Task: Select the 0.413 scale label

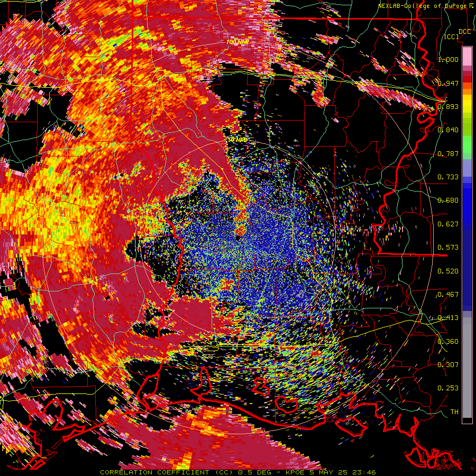Action: click(448, 318)
